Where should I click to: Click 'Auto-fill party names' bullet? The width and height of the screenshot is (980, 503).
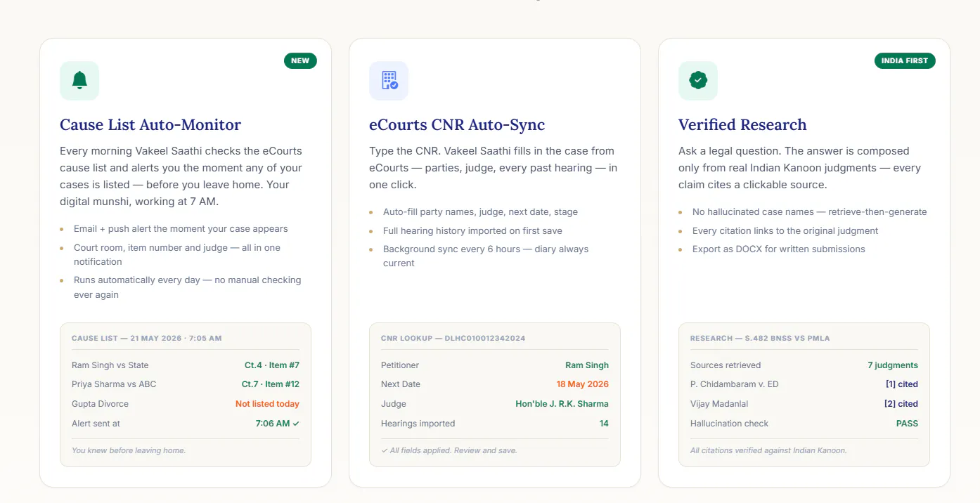pos(480,212)
